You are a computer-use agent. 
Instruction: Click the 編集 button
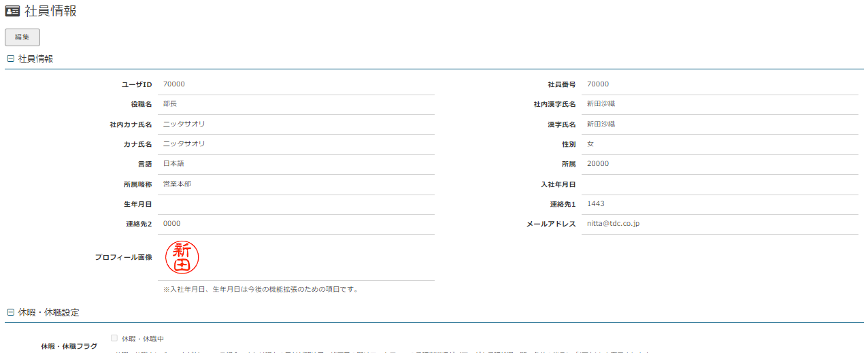[22, 37]
